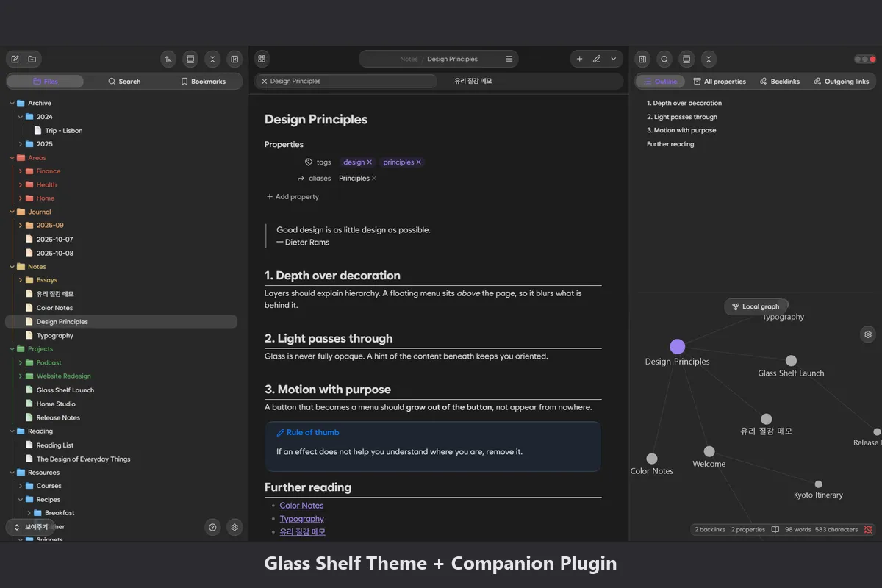Switch to the Files tab
The height and width of the screenshot is (588, 882).
click(46, 82)
